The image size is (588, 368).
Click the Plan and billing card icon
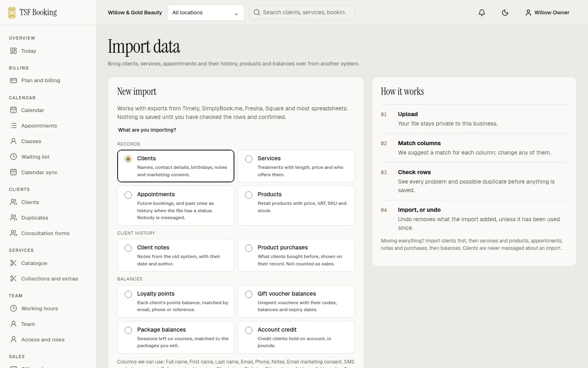click(13, 81)
